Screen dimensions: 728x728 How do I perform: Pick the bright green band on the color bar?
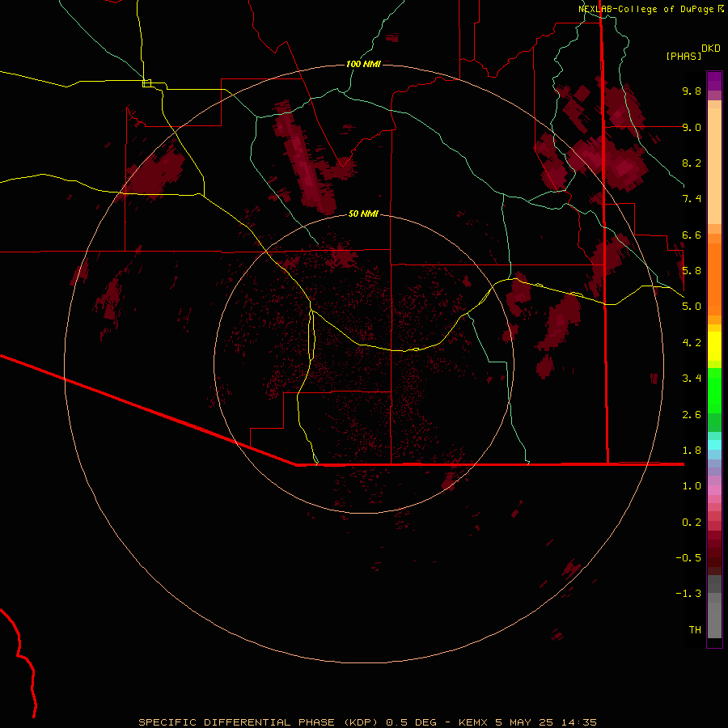[x=714, y=391]
